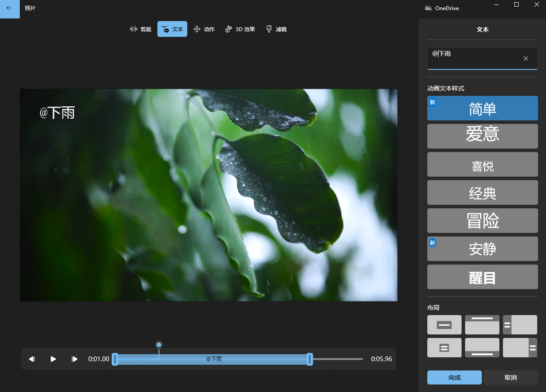The height and width of the screenshot is (392, 546).
Task: Click the 0:05.96 total duration readout
Action: pos(382,359)
